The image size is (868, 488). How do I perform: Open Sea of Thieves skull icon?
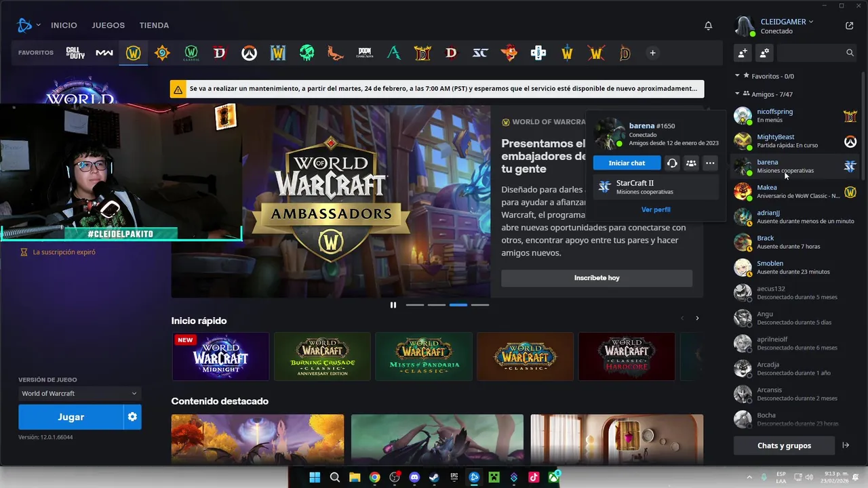point(307,53)
